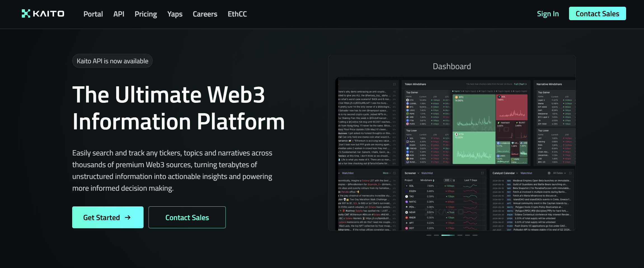The height and width of the screenshot is (268, 644).
Task: Open the API nav link
Action: [119, 14]
